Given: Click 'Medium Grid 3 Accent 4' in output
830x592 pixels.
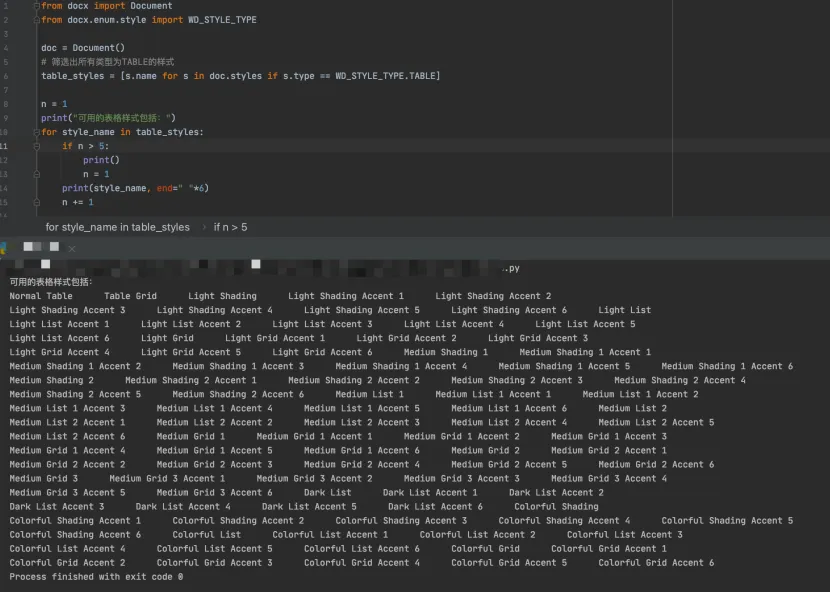Looking at the screenshot, I should coord(609,479).
